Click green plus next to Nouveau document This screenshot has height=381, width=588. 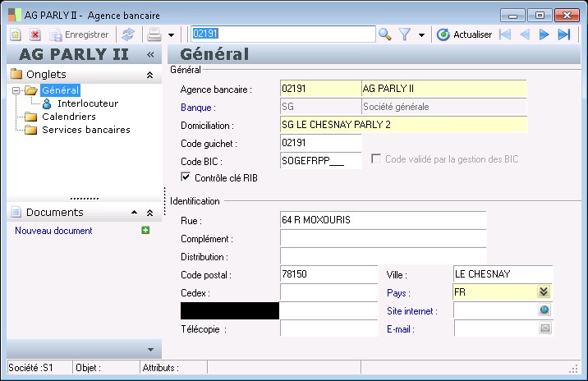tap(145, 231)
